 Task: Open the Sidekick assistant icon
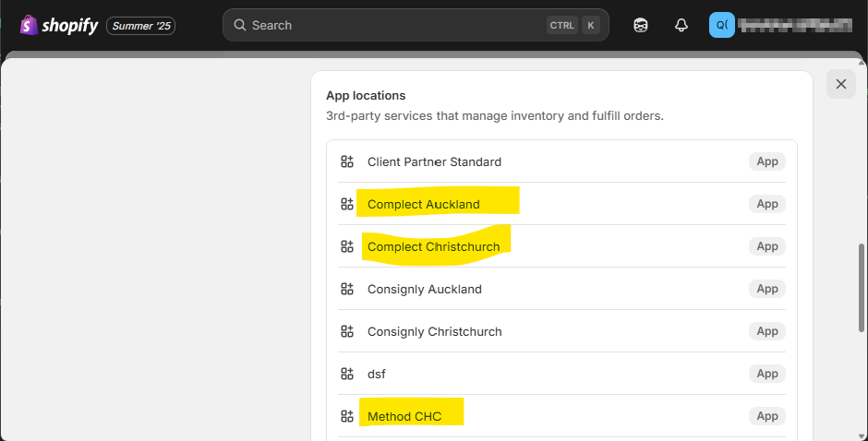pos(641,26)
